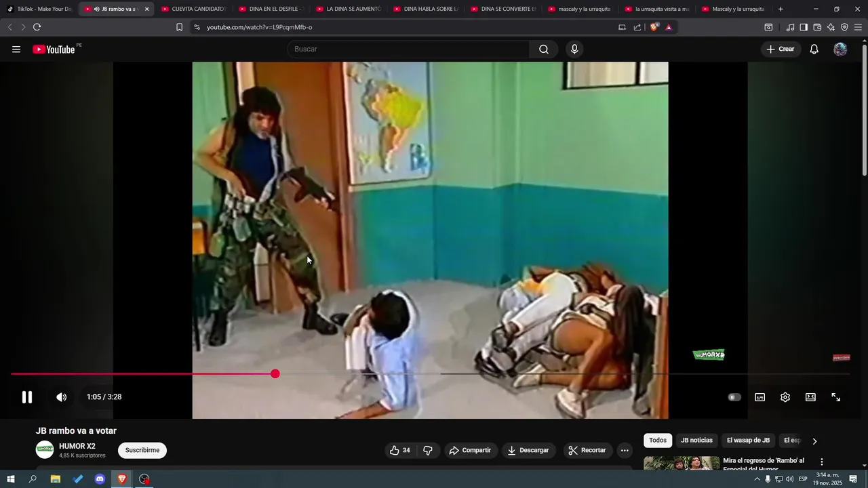This screenshot has width=868, height=488.
Task: Select the JB noticias chip
Action: 696,441
